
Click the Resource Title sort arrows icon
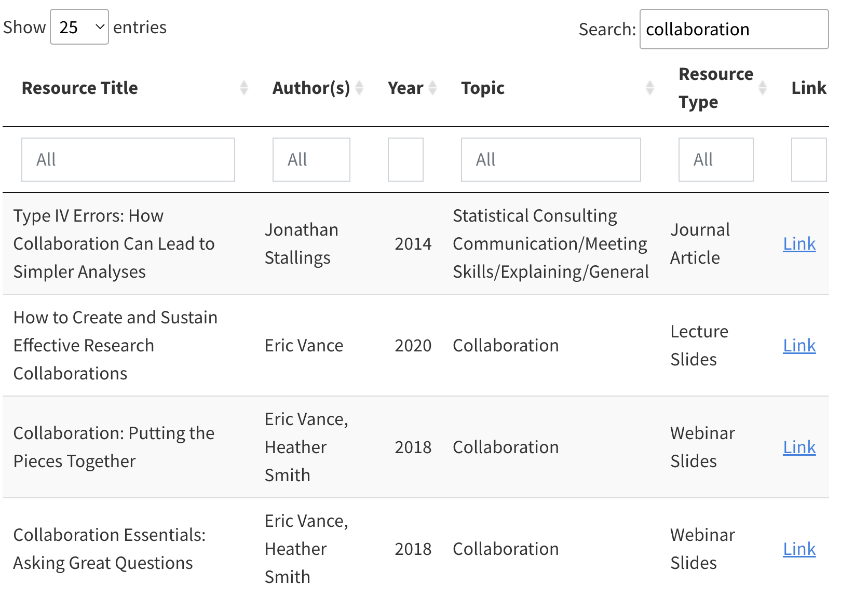pos(244,88)
